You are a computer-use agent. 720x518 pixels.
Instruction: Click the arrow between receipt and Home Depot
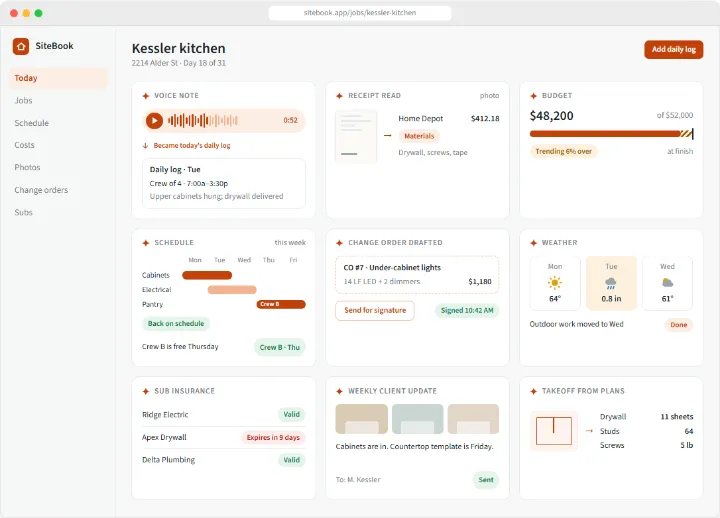pos(388,135)
